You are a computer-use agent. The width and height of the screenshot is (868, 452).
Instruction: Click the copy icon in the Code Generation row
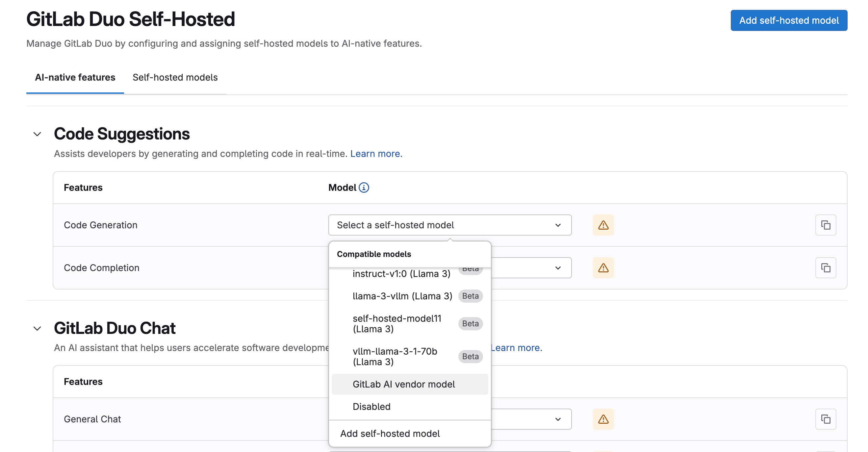coord(826,225)
